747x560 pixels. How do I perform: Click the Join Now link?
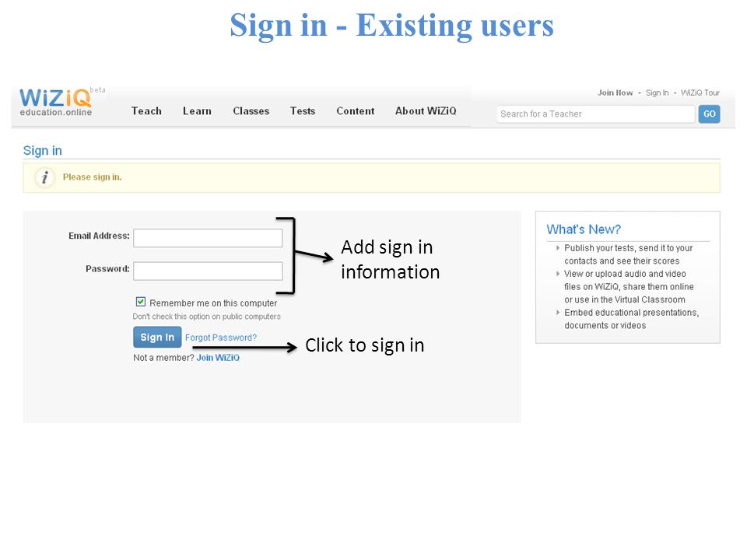coord(615,93)
